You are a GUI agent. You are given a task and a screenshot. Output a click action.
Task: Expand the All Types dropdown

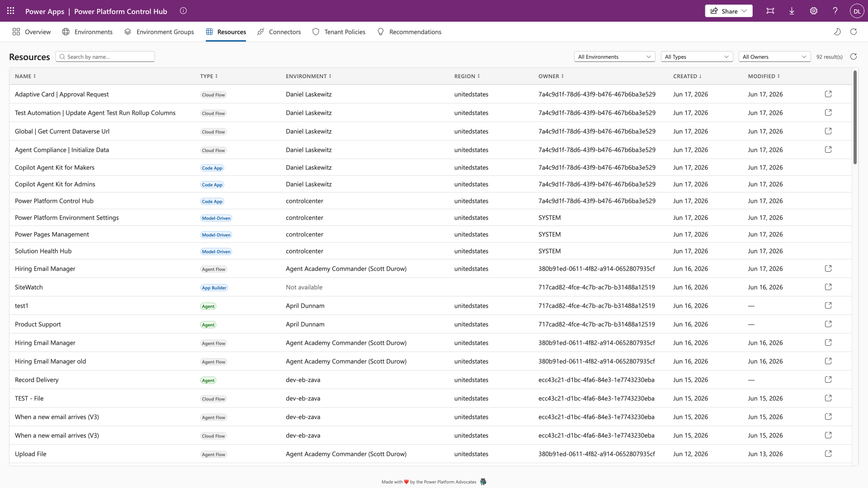(697, 56)
